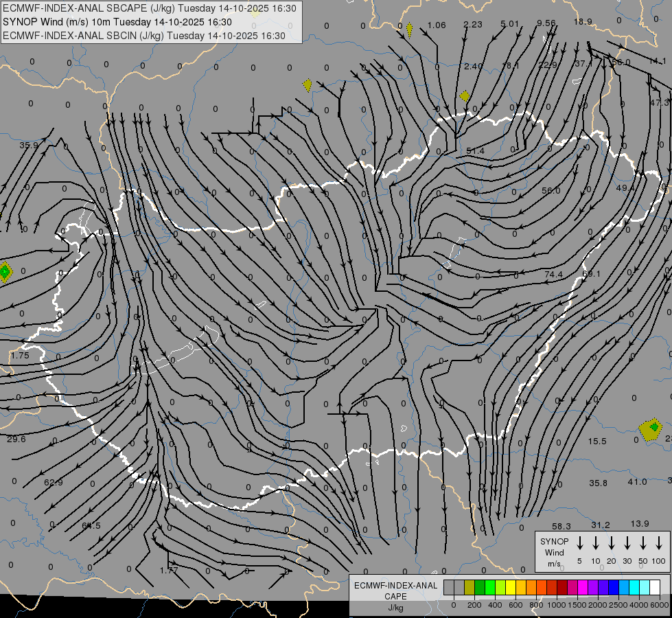672x618 pixels.
Task: Click the dark red 1000 J/kg legend swatch
Action: tap(562, 587)
